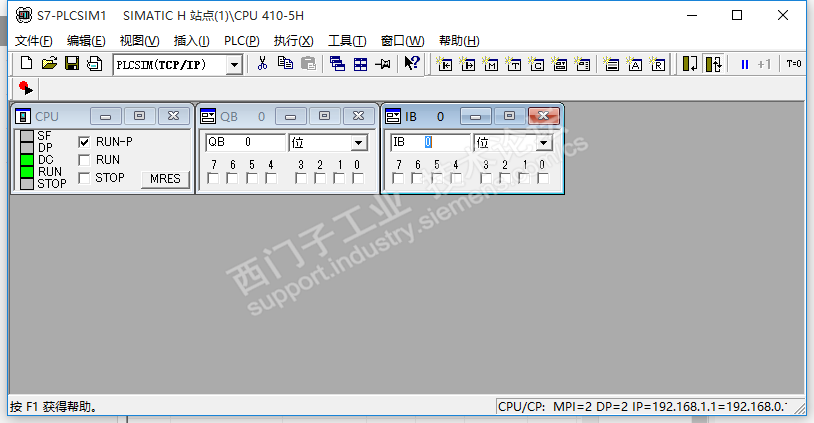Image resolution: width=814 pixels, height=423 pixels.
Task: Open the IB display format dropdown
Action: (x=544, y=143)
